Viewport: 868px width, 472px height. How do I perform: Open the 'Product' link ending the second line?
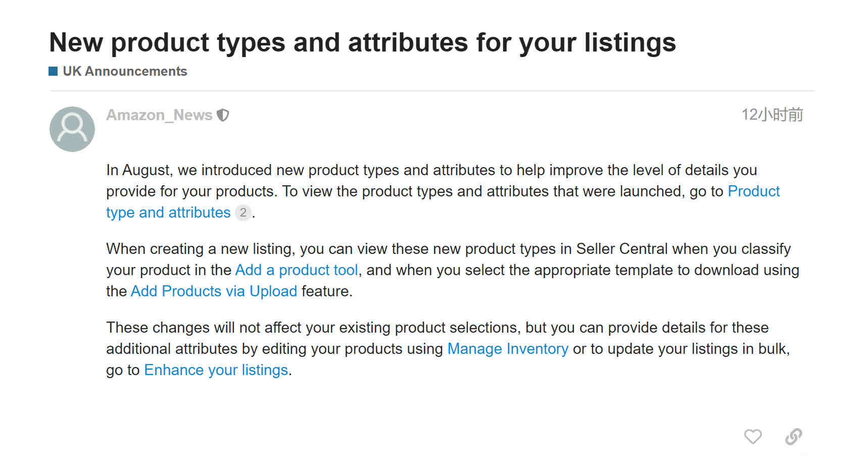[x=753, y=191]
